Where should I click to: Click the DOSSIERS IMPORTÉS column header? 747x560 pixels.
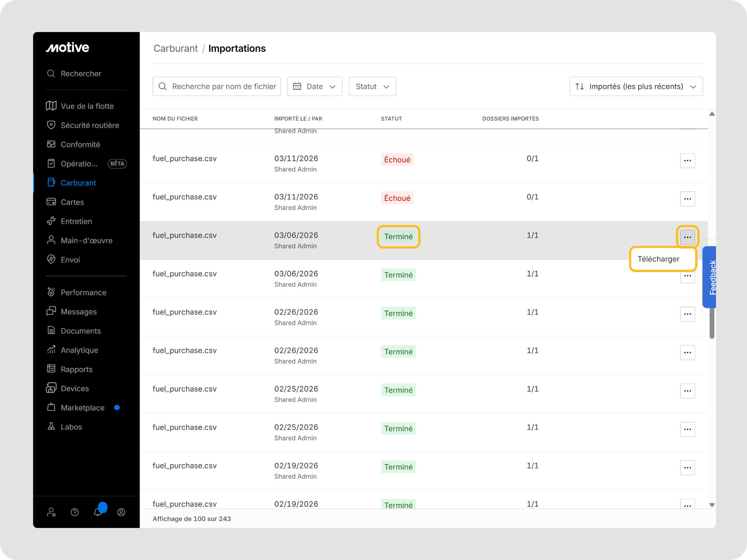tap(510, 118)
